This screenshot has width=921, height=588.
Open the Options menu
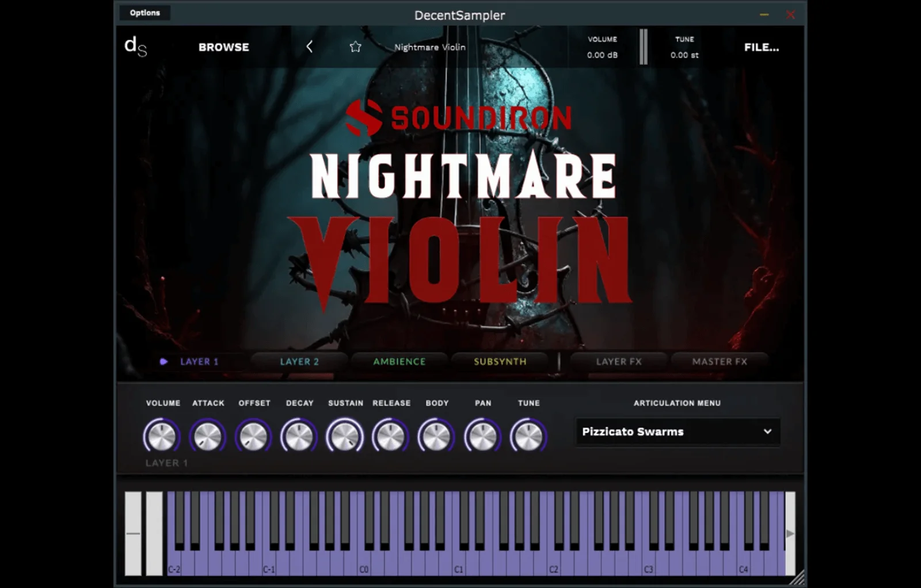coord(144,12)
